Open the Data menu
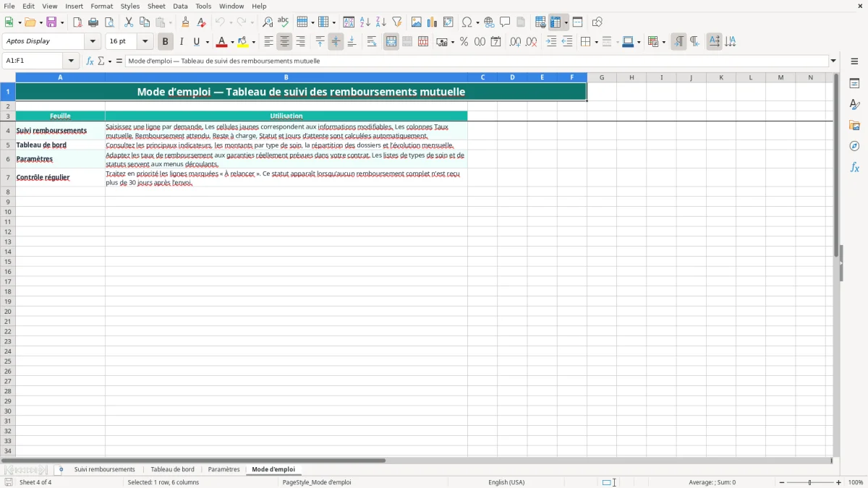Screen dimensions: 868x488 pyautogui.click(x=180, y=6)
